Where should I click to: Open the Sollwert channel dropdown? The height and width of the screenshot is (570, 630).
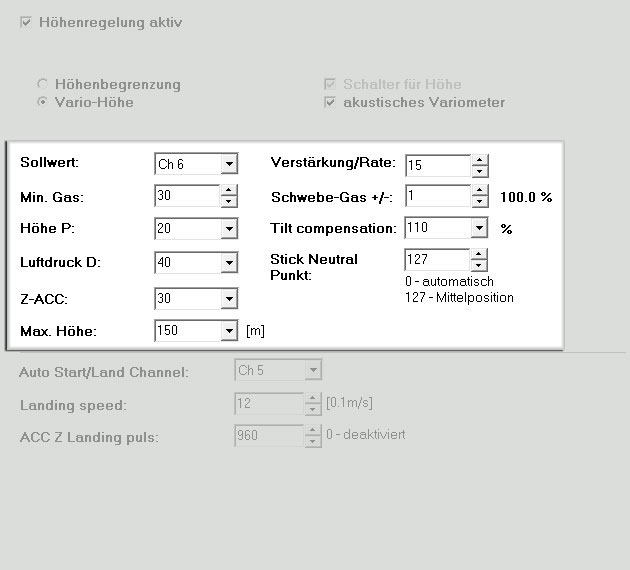tap(229, 164)
